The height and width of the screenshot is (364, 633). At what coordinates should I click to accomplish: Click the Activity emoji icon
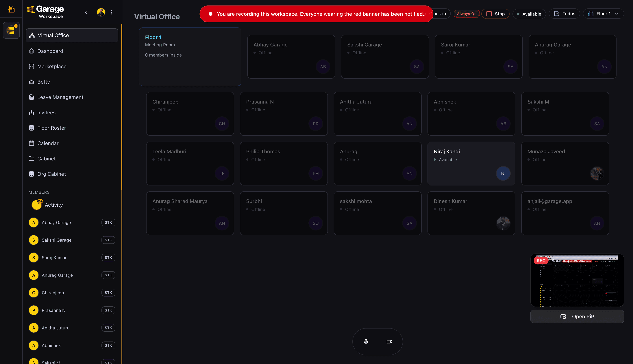coord(37,205)
